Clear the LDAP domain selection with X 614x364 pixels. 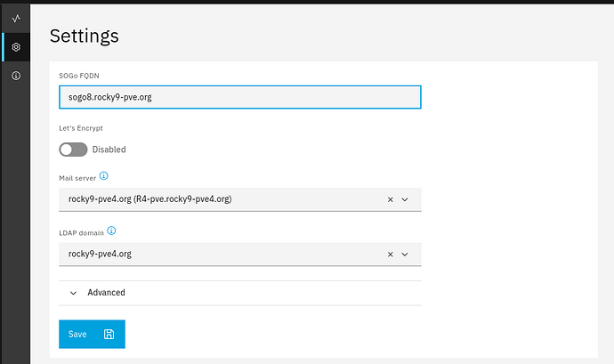point(390,254)
